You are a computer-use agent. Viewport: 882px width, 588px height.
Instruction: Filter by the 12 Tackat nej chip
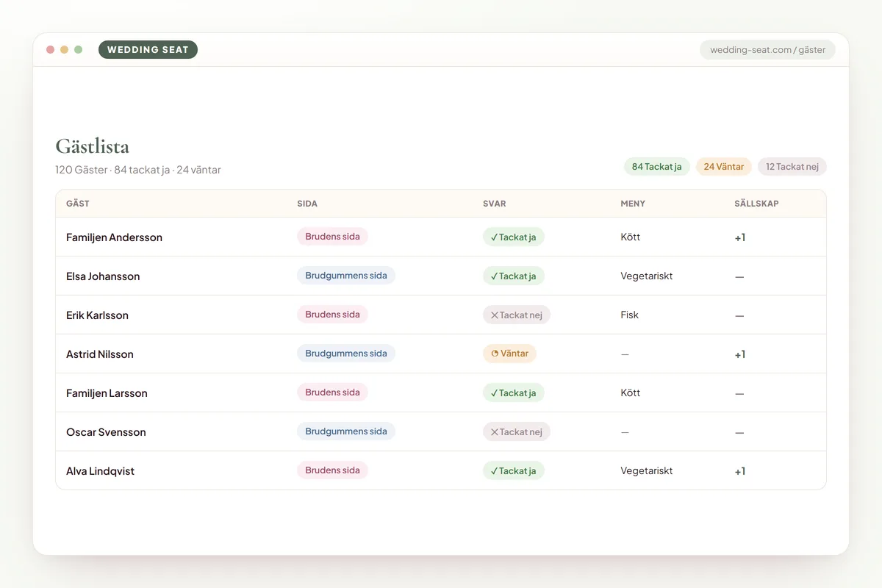pos(792,167)
